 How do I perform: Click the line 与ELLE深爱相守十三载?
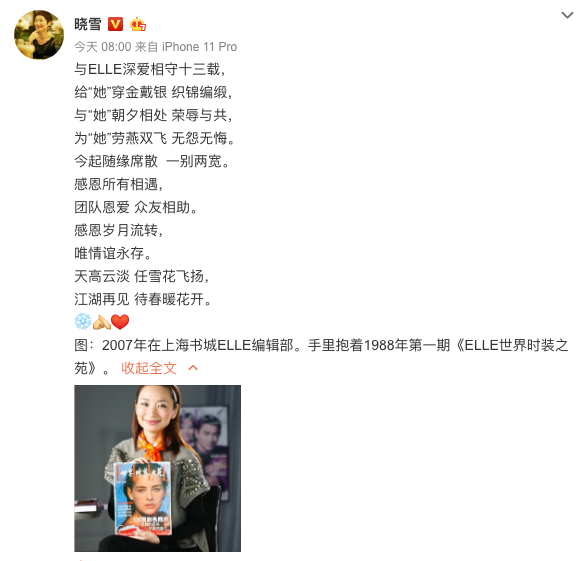tap(150, 69)
